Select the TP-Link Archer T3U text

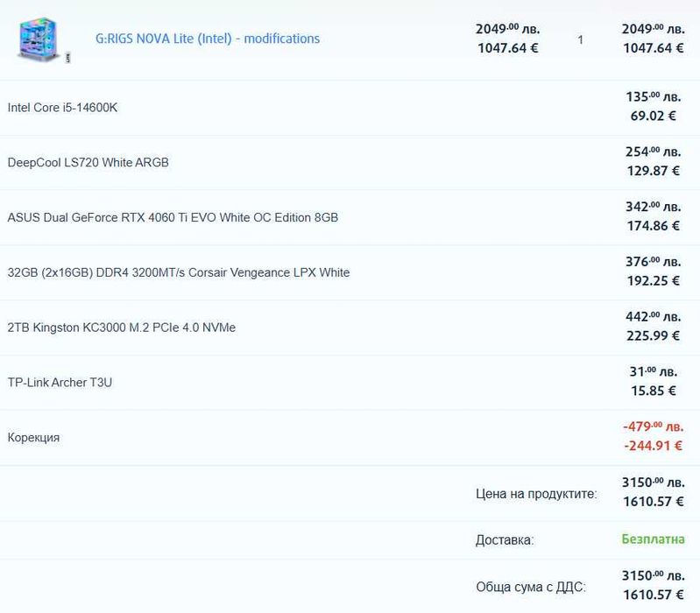[60, 383]
